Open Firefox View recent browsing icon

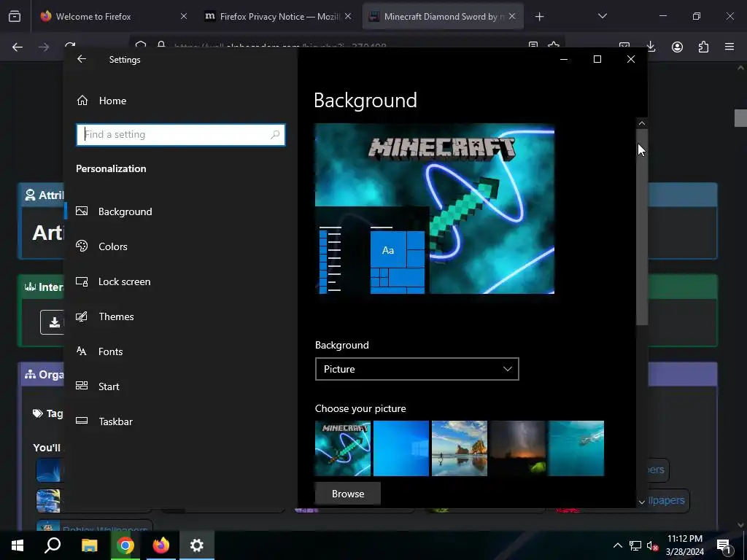click(15, 17)
